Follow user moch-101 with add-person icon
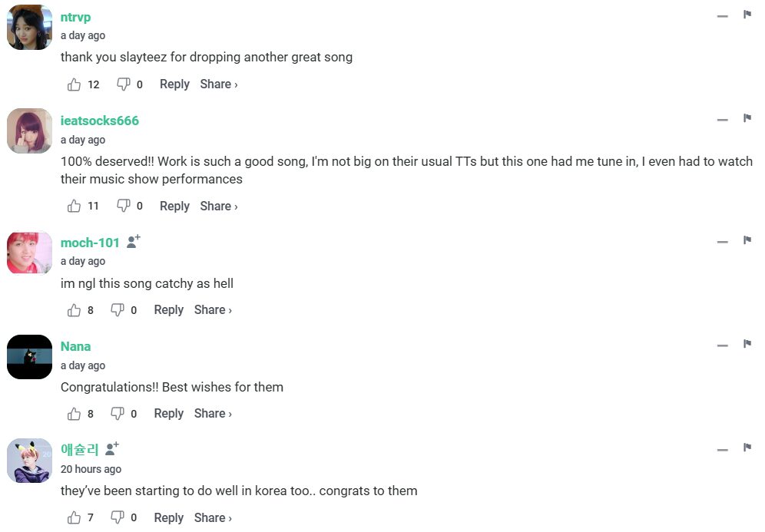 coord(133,242)
